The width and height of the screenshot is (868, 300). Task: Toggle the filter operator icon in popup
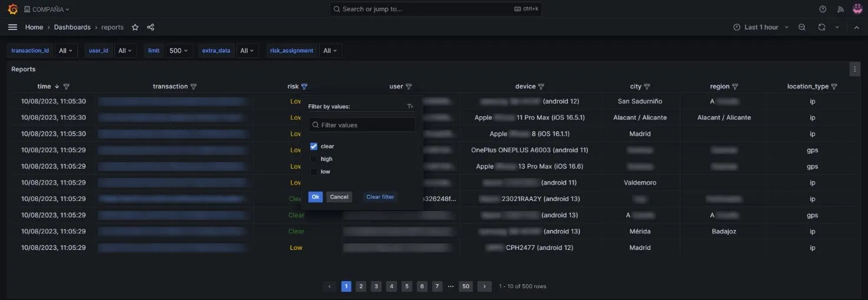[410, 107]
